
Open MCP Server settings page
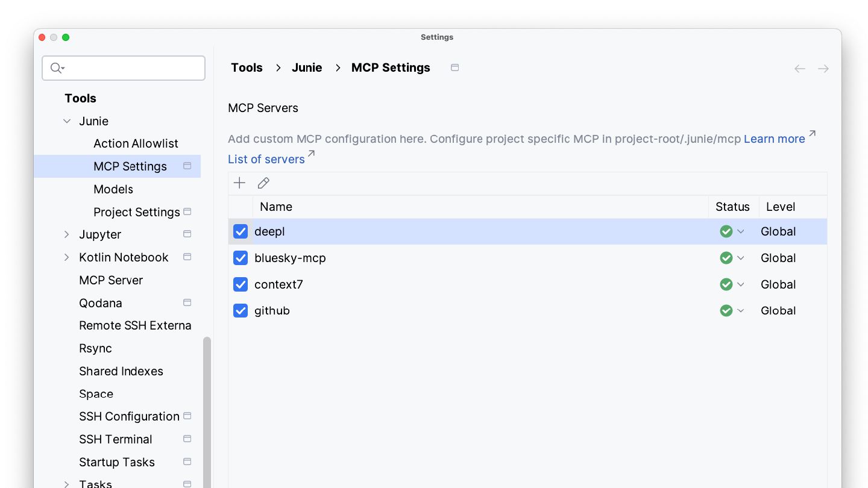pos(111,280)
